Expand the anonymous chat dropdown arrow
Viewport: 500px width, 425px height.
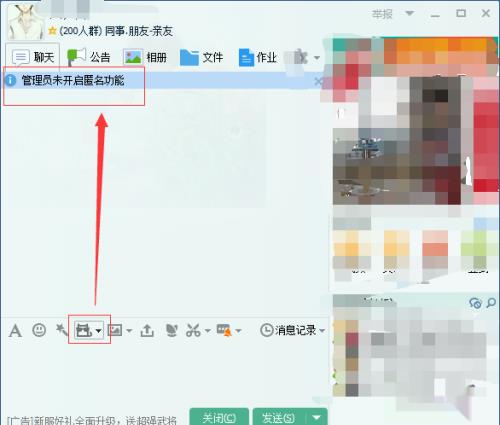click(98, 331)
